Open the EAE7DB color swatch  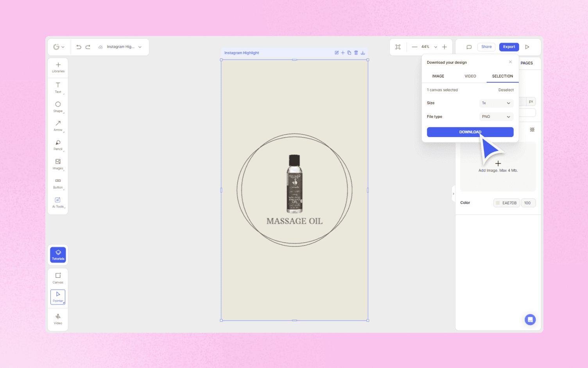click(x=506, y=203)
